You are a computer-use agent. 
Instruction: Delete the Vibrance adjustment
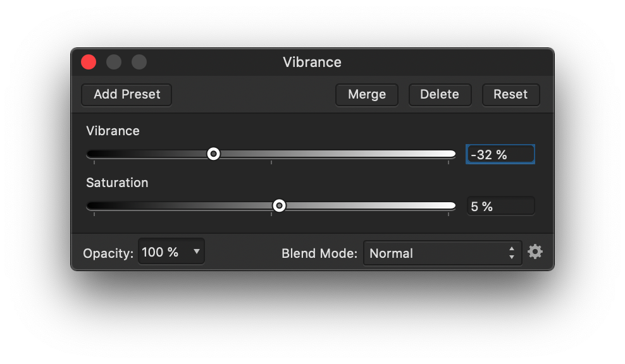pos(439,95)
